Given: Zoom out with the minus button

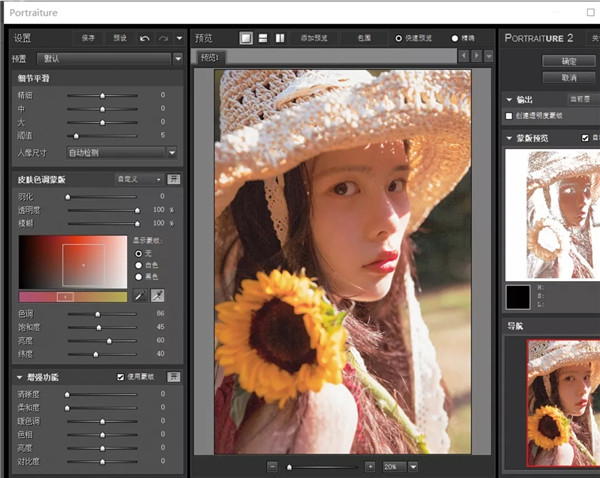Looking at the screenshot, I should tap(272, 467).
